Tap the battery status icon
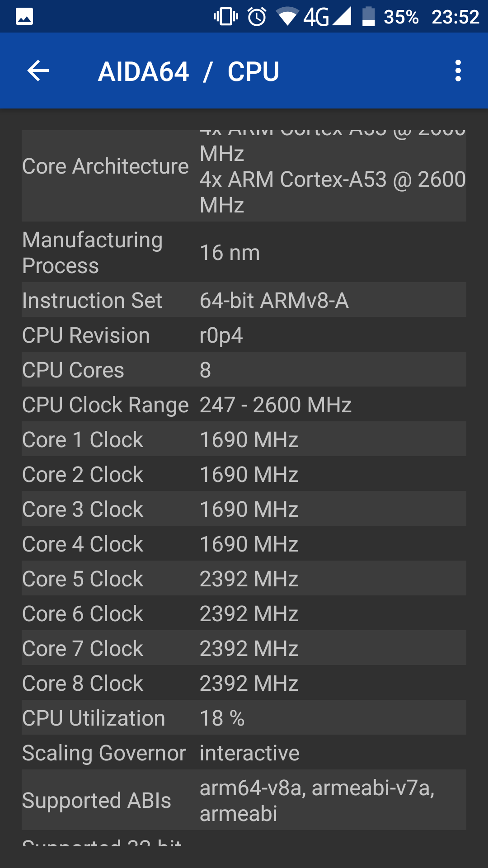Viewport: 488px width, 868px height. point(369,17)
